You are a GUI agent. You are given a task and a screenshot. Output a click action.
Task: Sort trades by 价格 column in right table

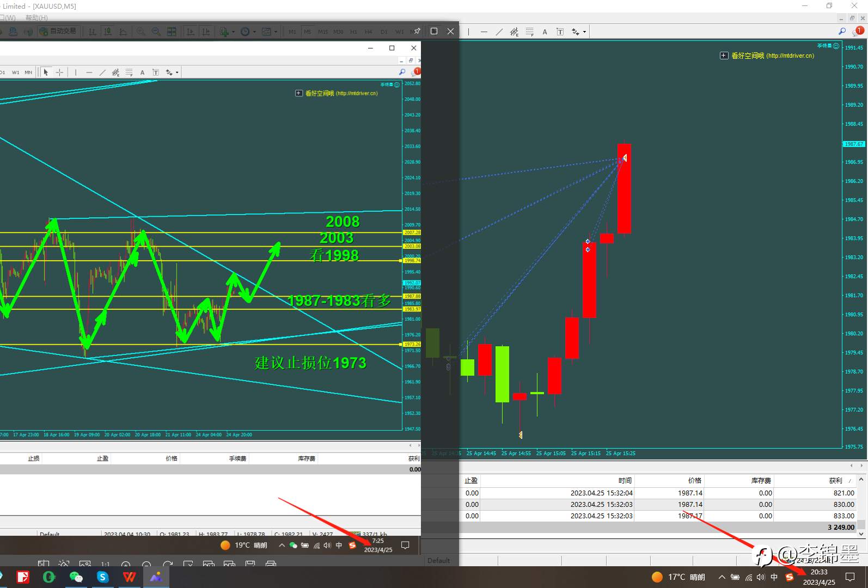695,480
